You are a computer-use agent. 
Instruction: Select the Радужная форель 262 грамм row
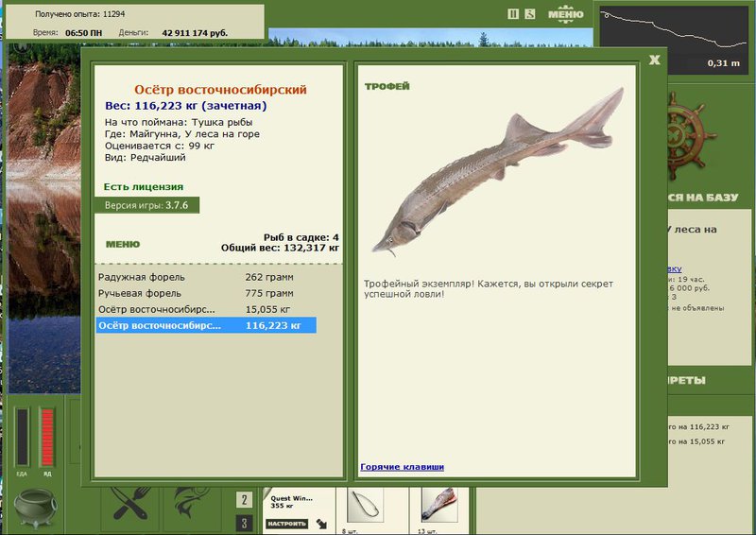click(206, 277)
